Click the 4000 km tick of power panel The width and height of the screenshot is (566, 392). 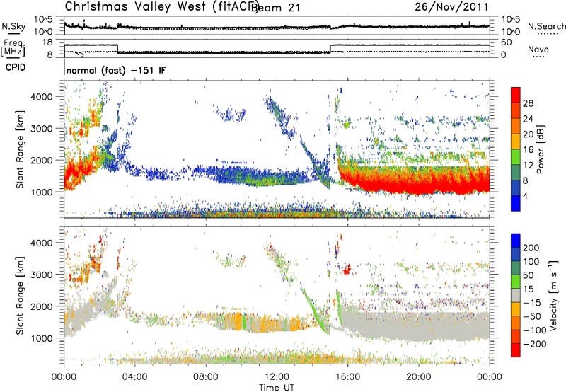(x=42, y=97)
